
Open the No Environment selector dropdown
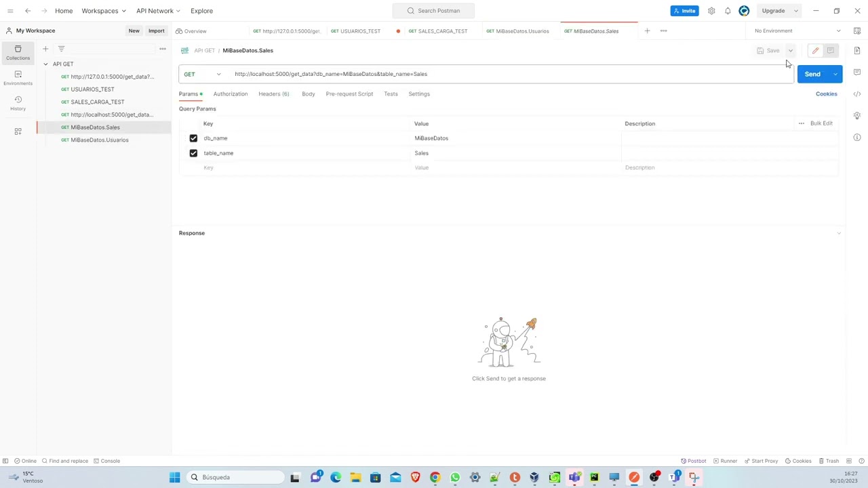point(797,30)
